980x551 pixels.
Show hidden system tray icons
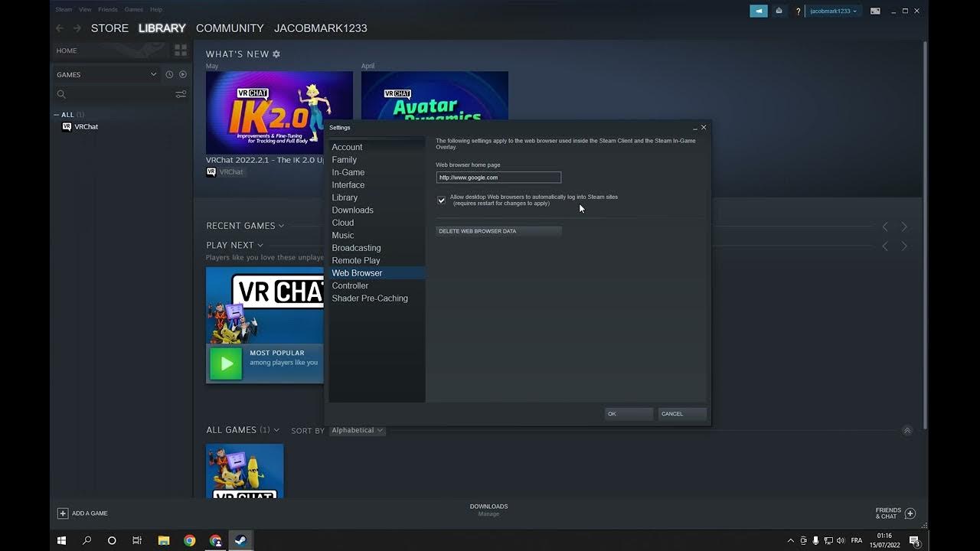(x=791, y=540)
